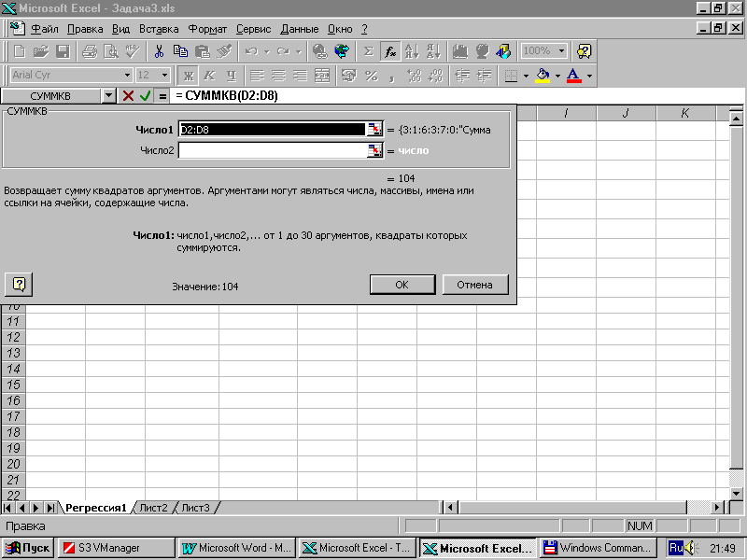Click the Undo arrow icon
The image size is (747, 560).
pyautogui.click(x=252, y=51)
